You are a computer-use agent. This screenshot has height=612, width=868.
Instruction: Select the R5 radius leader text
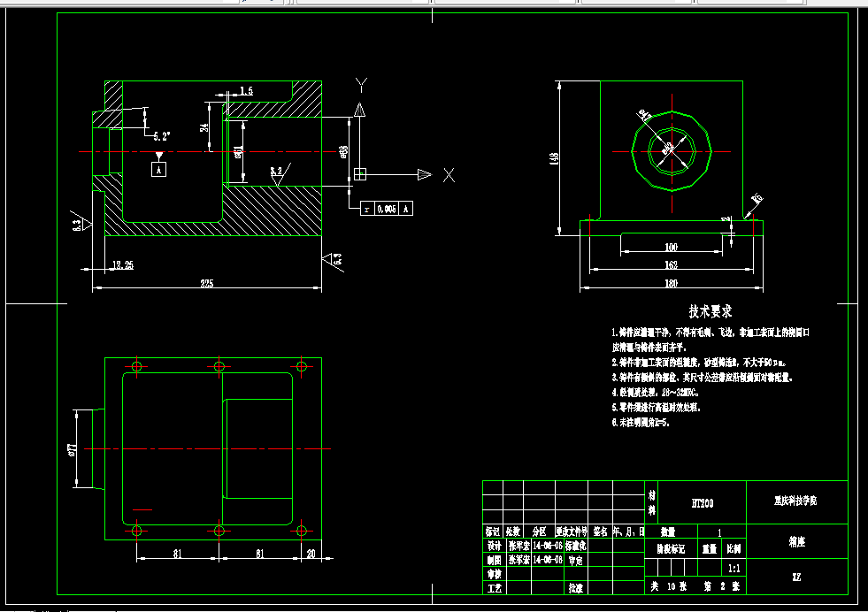(x=757, y=199)
